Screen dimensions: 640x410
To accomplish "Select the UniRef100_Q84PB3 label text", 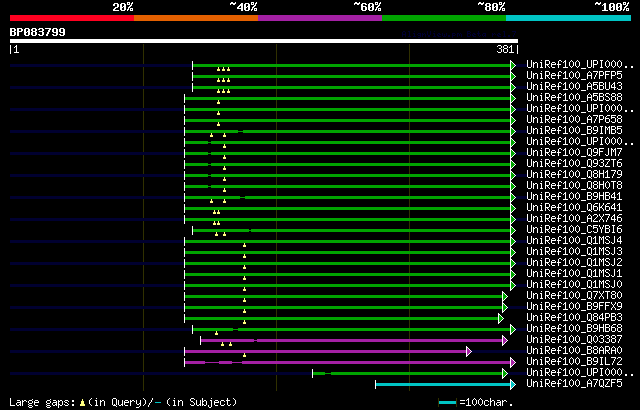I will [x=574, y=318].
